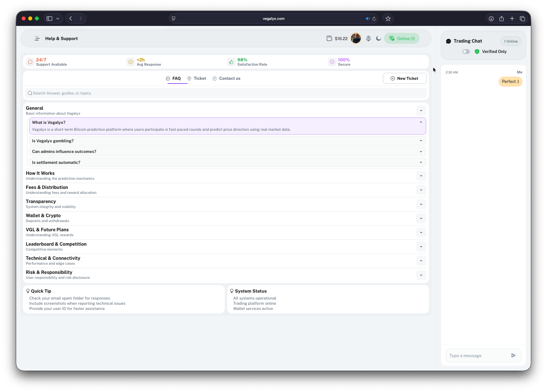Click the Perfect :) chat message
This screenshot has width=547, height=392.
(x=510, y=82)
